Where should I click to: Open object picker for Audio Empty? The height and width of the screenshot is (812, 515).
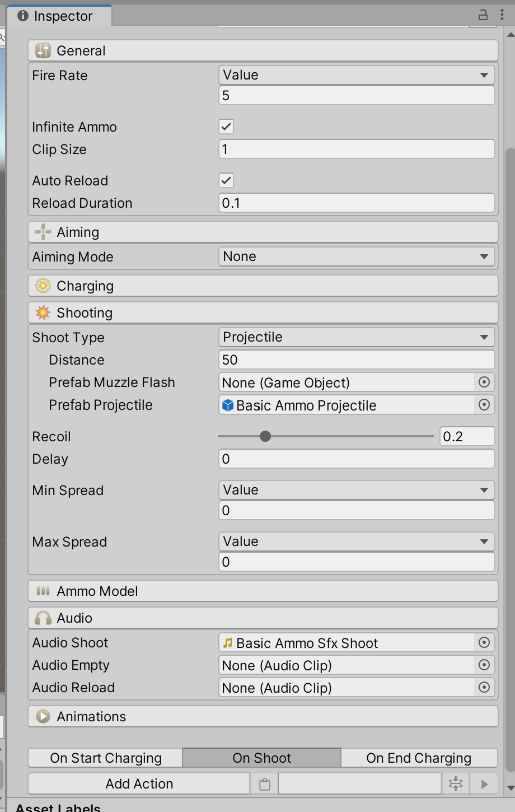pyautogui.click(x=484, y=665)
